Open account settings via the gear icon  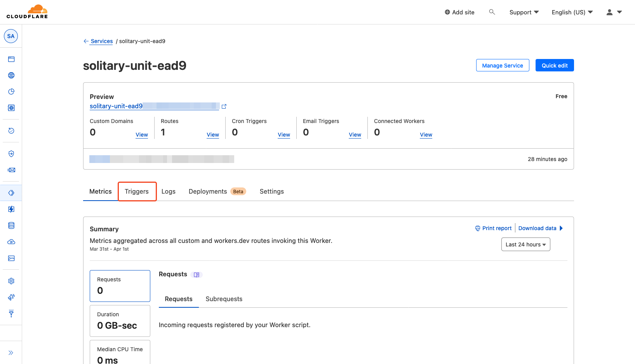pyautogui.click(x=11, y=281)
